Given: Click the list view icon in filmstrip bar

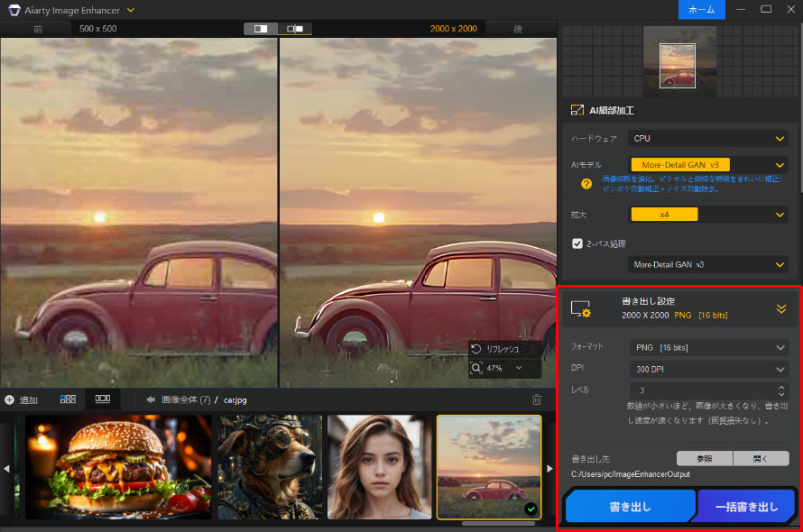Looking at the screenshot, I should pyautogui.click(x=103, y=399).
